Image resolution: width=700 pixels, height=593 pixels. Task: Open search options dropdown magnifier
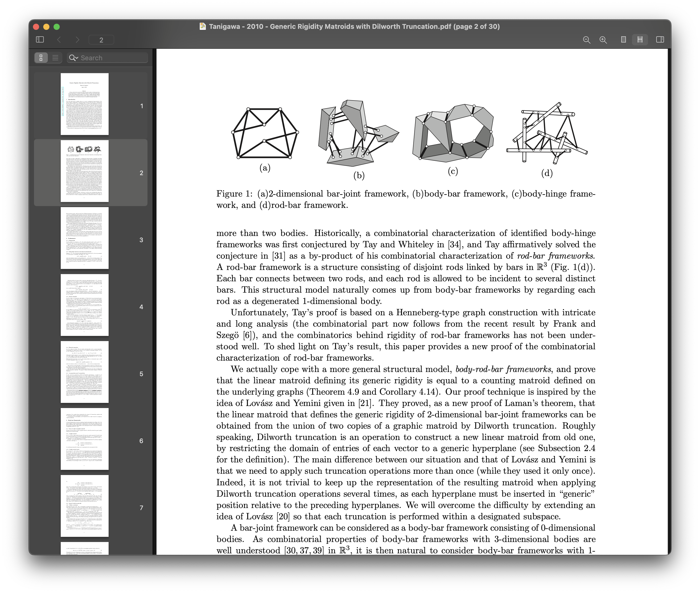tap(73, 58)
